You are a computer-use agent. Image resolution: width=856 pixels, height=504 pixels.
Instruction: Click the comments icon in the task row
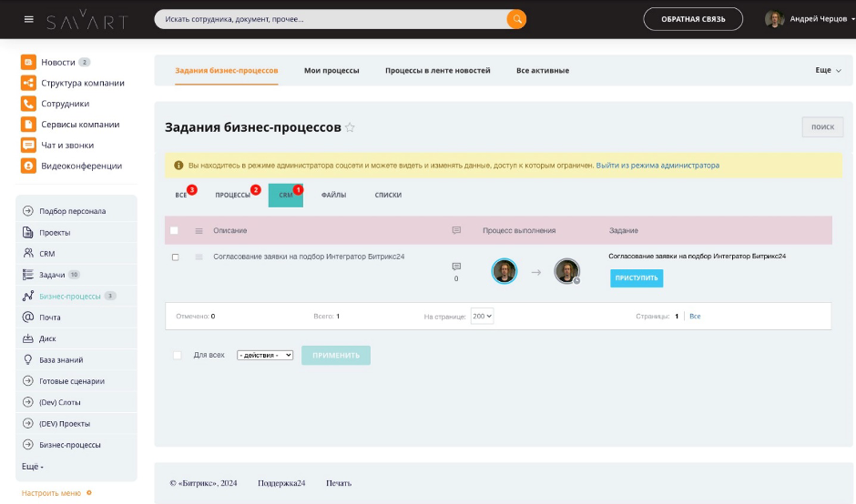(x=456, y=267)
